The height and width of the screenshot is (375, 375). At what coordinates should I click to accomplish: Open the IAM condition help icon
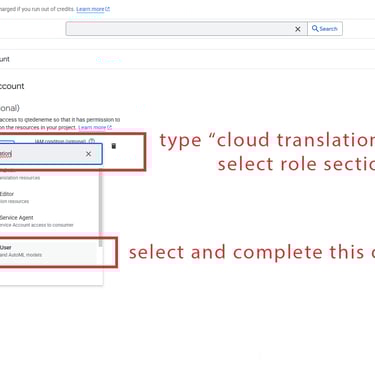tap(92, 141)
